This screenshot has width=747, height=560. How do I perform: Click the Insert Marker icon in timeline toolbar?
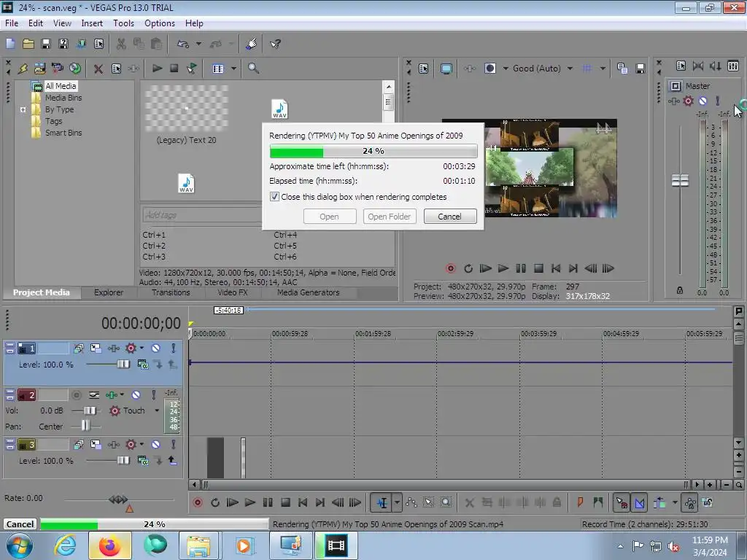tap(580, 502)
